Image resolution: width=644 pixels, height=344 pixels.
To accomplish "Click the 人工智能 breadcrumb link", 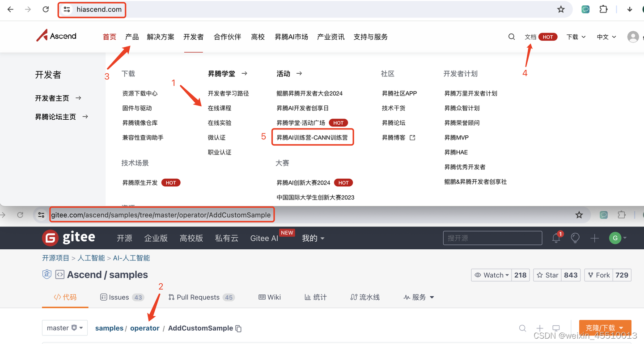I will (x=91, y=258).
